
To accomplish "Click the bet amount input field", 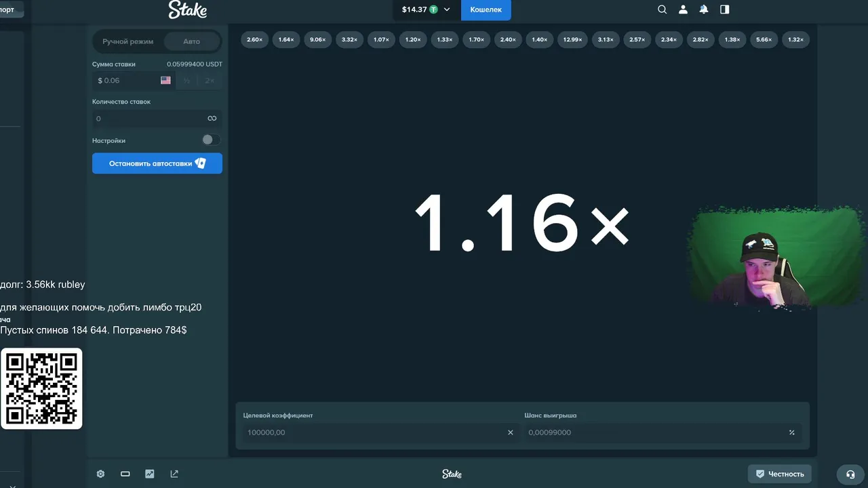I will [134, 80].
